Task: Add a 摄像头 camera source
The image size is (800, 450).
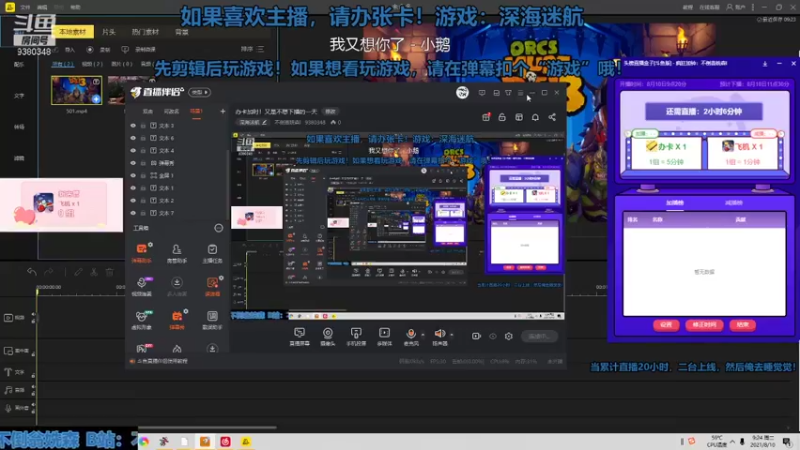Action: 328,336
